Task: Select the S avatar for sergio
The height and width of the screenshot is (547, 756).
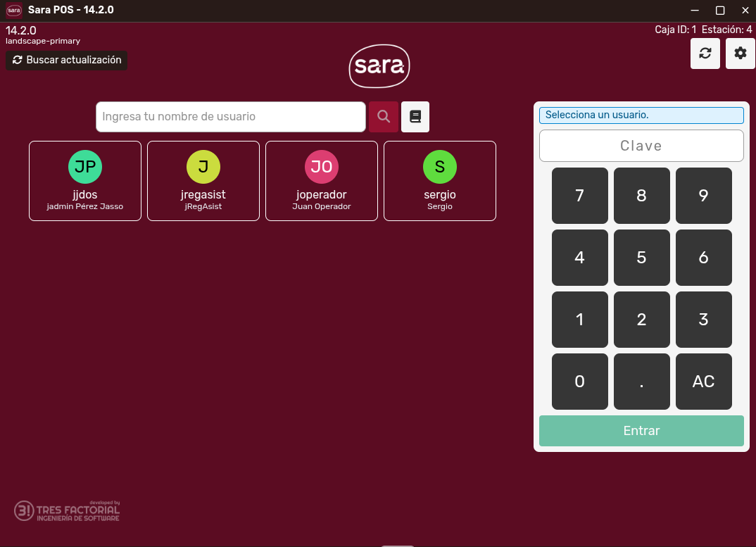Action: coord(440,167)
